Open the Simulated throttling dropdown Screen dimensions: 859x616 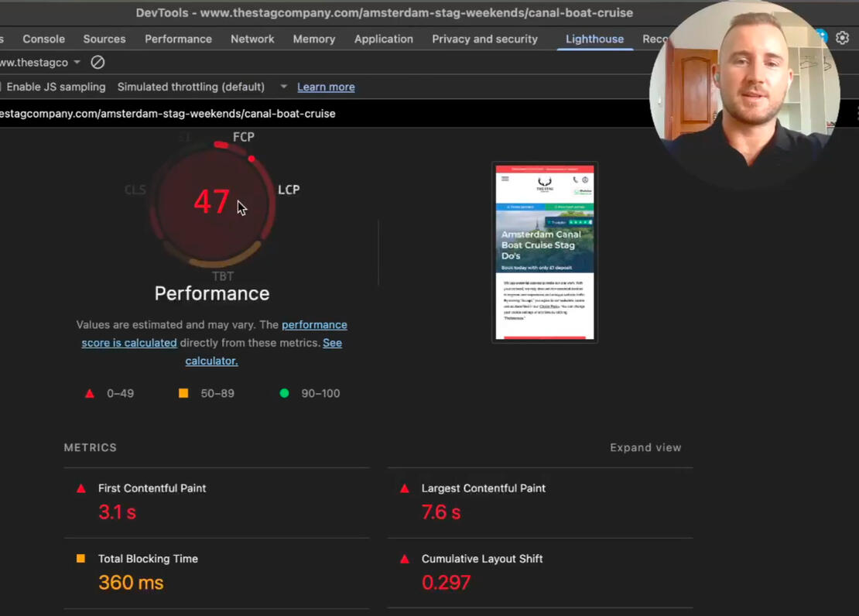283,87
